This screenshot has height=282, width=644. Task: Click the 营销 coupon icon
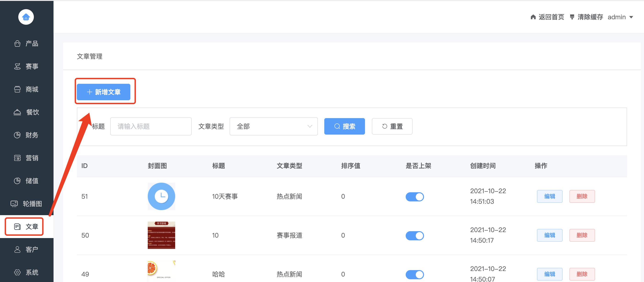pos(17,158)
